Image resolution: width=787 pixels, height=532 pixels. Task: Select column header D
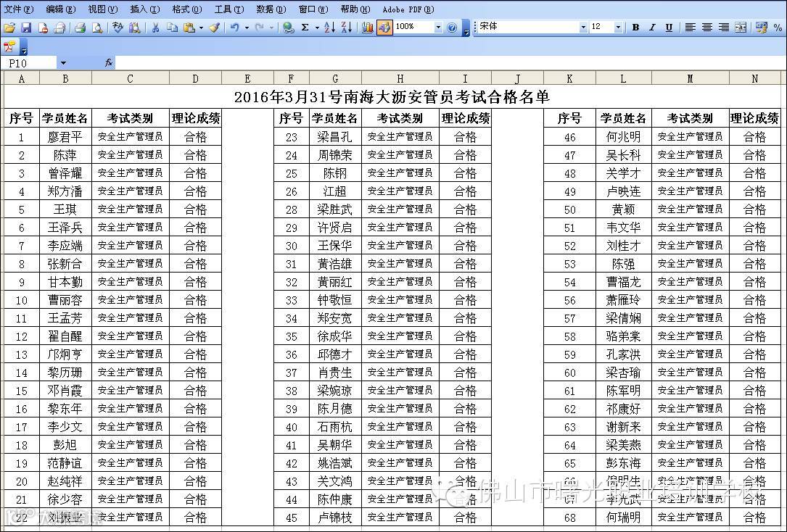pos(195,78)
